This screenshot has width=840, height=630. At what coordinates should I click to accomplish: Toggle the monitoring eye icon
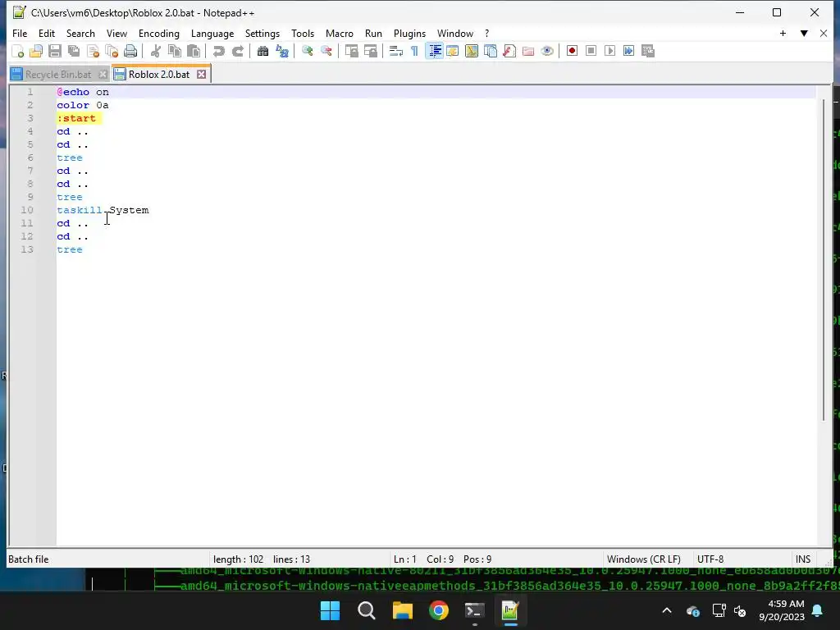547,51
